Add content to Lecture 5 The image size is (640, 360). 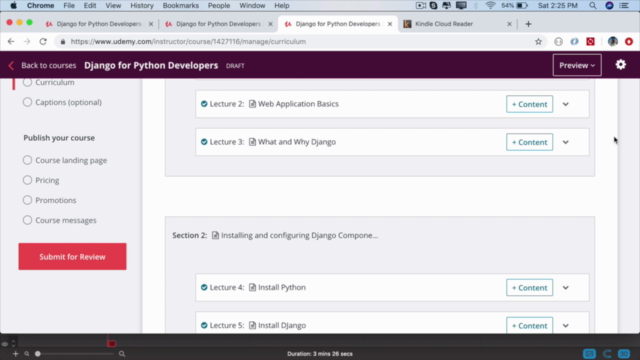529,325
